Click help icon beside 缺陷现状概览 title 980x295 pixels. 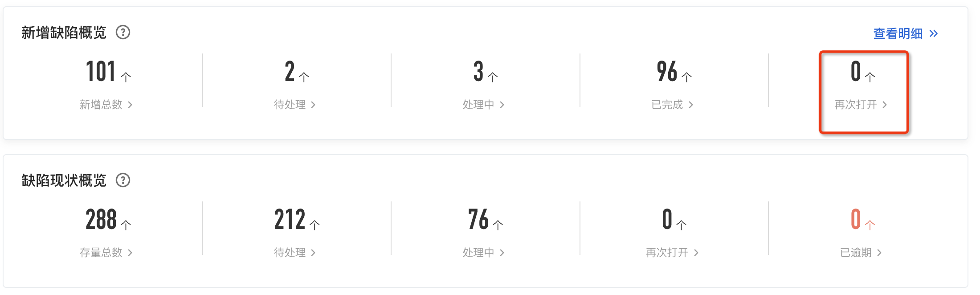(123, 180)
